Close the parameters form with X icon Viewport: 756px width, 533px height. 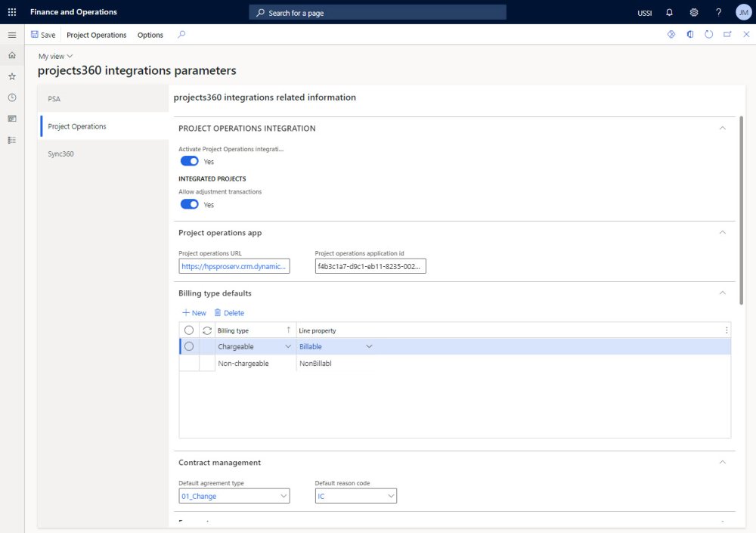pyautogui.click(x=746, y=34)
